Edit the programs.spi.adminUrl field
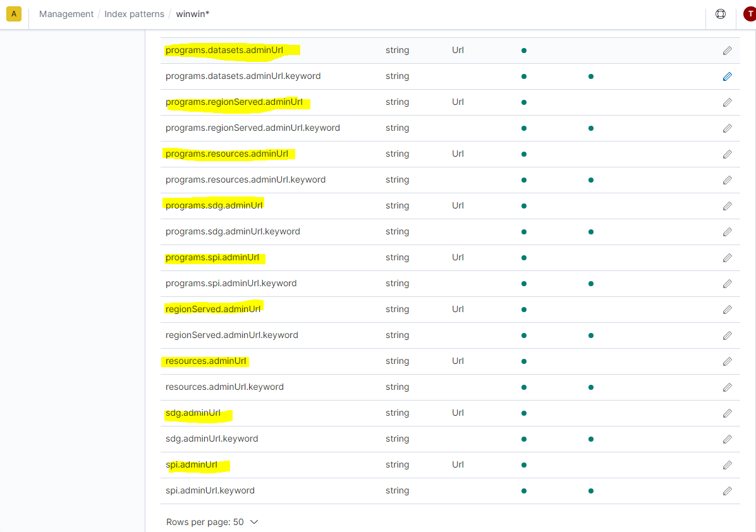 coord(727,257)
